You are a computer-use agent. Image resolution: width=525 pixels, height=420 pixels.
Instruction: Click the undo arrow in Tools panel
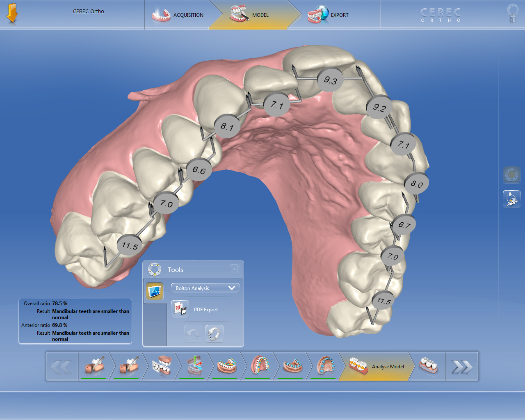pyautogui.click(x=193, y=333)
